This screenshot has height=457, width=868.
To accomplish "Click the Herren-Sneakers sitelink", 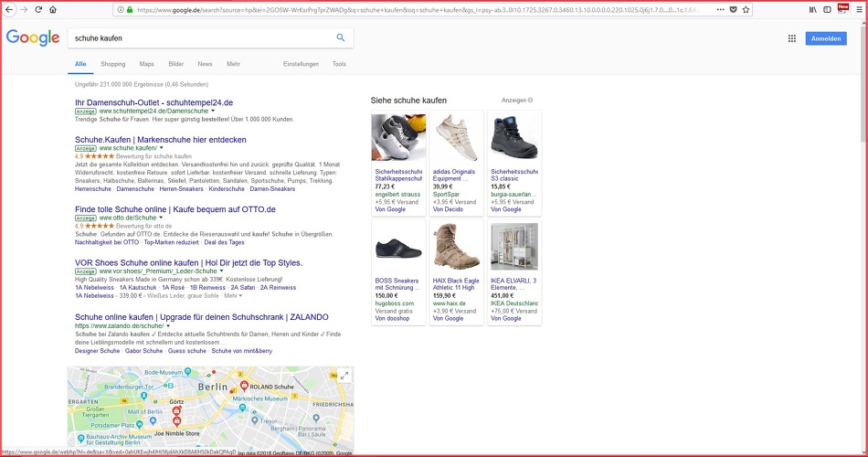I will [x=182, y=189].
